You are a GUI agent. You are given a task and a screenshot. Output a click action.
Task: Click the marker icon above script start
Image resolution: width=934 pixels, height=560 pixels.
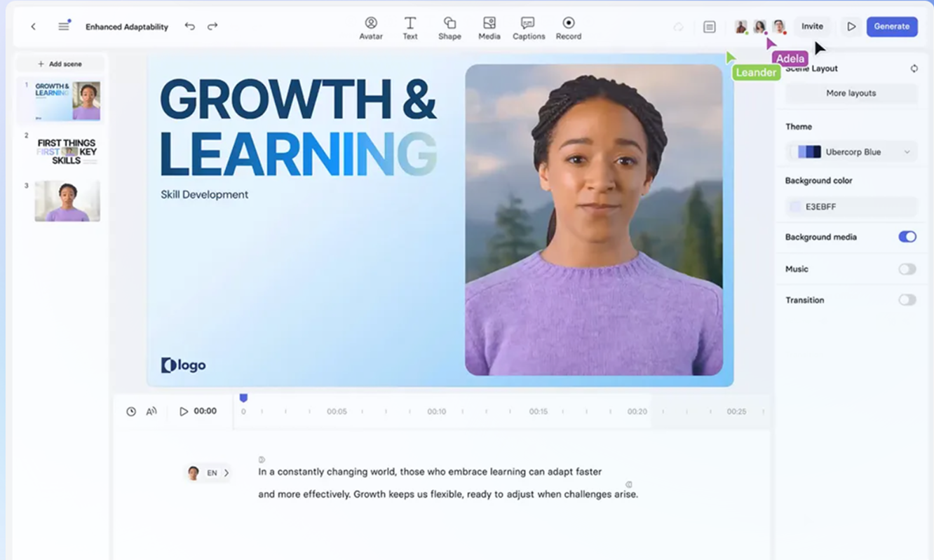[x=262, y=460]
